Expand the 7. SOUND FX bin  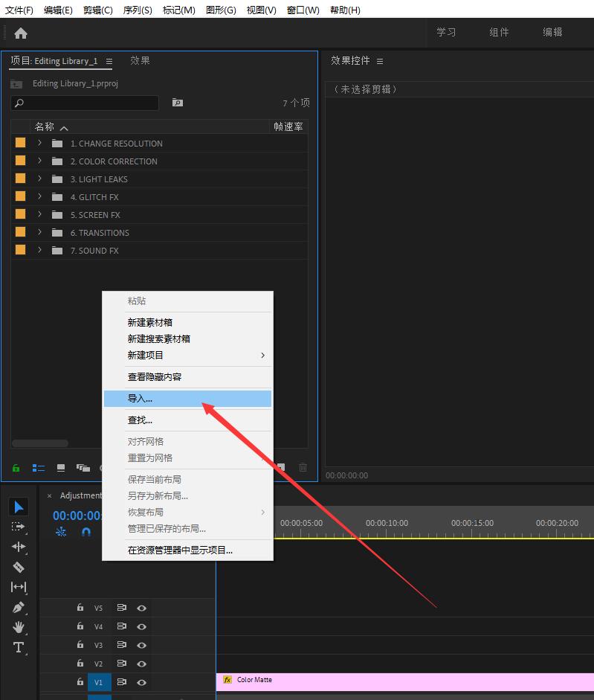pos(39,250)
